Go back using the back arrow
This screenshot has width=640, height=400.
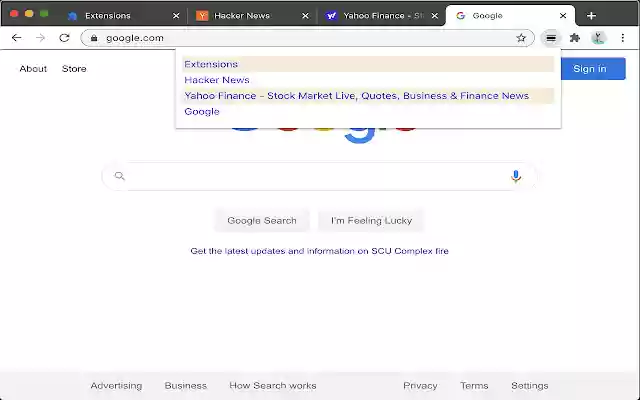point(16,38)
